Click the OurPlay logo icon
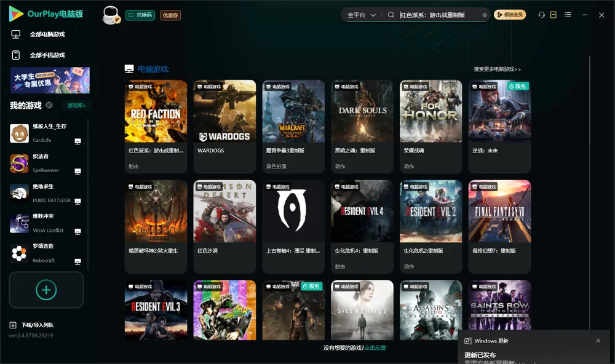Image resolution: width=615 pixels, height=364 pixels. pos(16,14)
